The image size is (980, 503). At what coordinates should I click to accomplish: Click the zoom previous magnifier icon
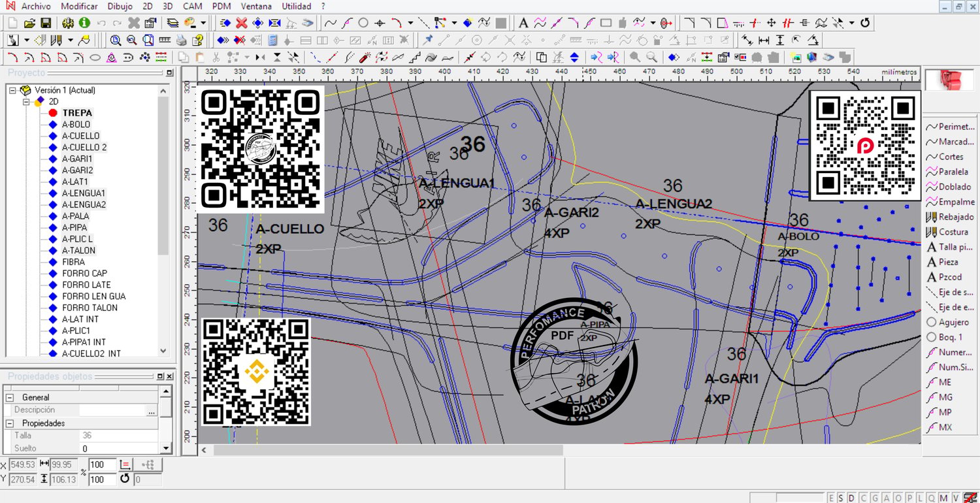click(x=132, y=41)
